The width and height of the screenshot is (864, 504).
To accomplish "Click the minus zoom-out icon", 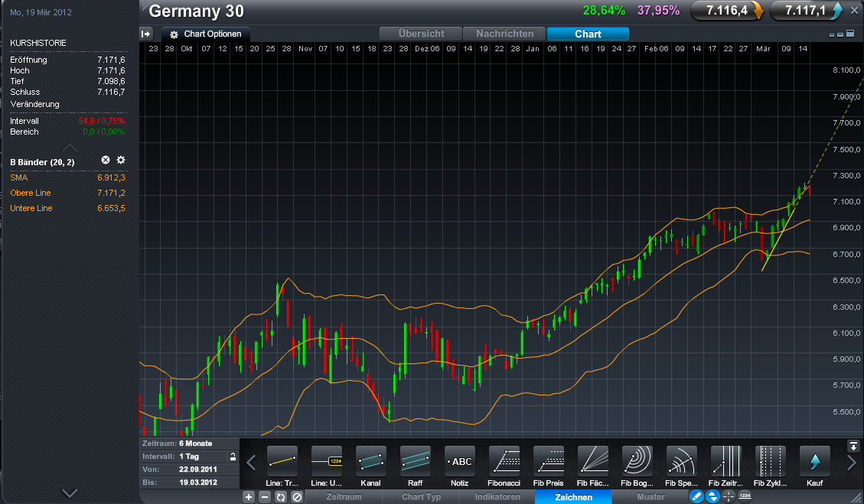I will point(265,497).
